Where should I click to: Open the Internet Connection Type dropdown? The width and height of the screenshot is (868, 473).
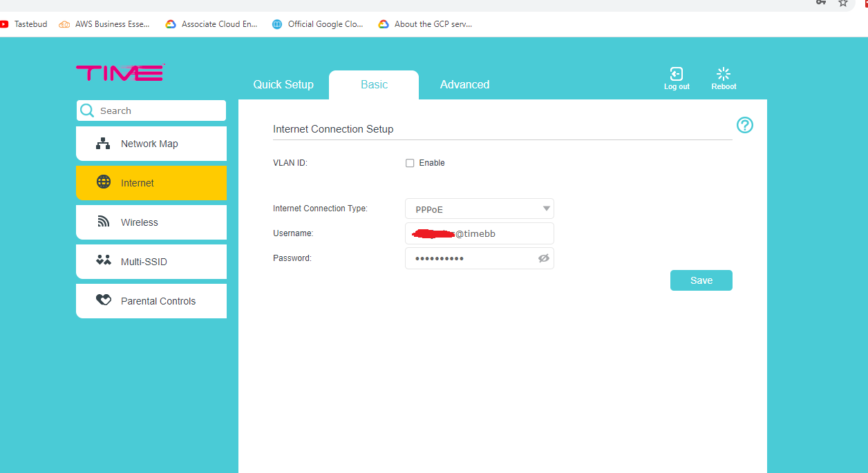coord(480,209)
